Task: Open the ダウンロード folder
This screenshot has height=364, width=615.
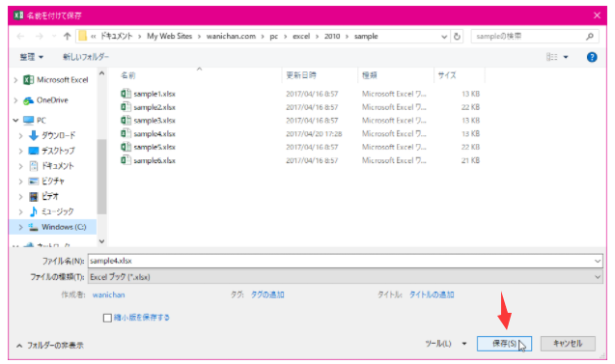Action: [x=59, y=136]
